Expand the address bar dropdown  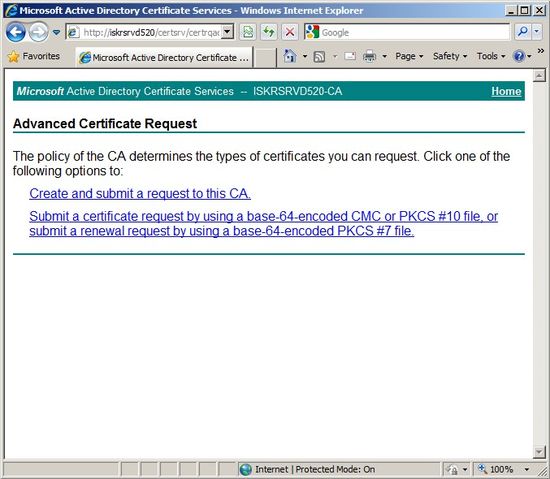228,32
